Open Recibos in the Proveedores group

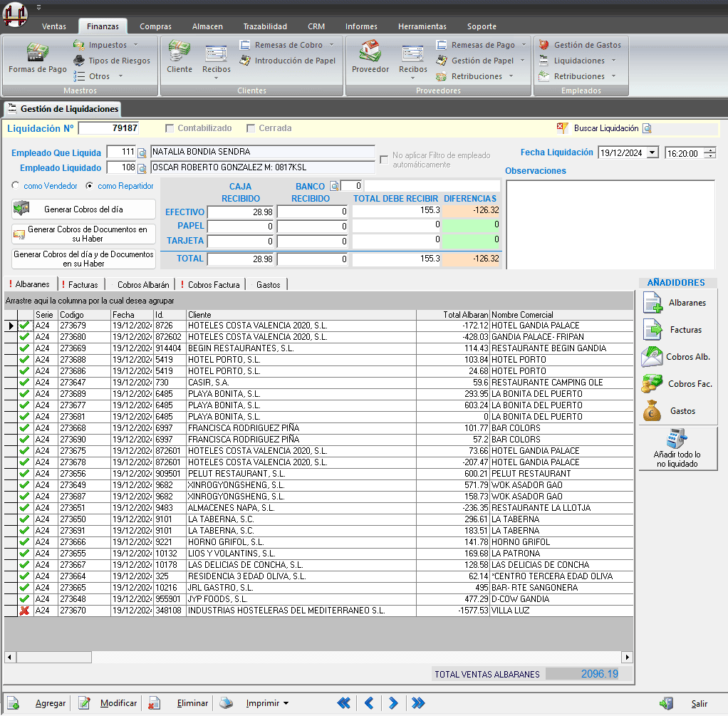[412, 61]
